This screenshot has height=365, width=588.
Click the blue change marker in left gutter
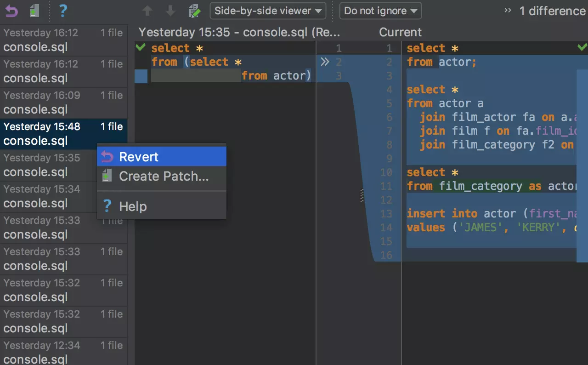(x=141, y=76)
